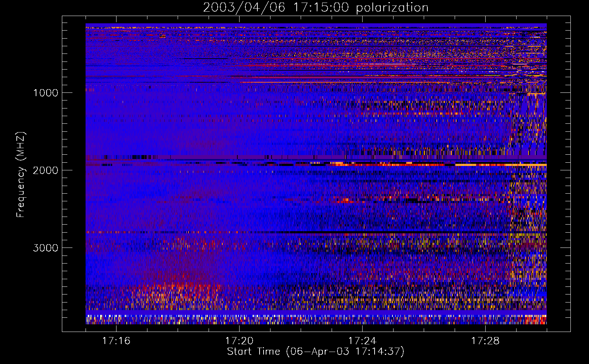This screenshot has width=589, height=364.
Task: Select the 2000 frequency axis label
Action: click(x=46, y=170)
